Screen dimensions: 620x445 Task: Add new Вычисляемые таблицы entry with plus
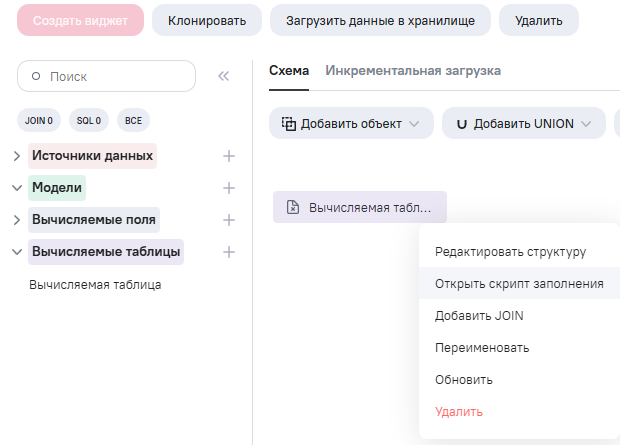tap(228, 252)
